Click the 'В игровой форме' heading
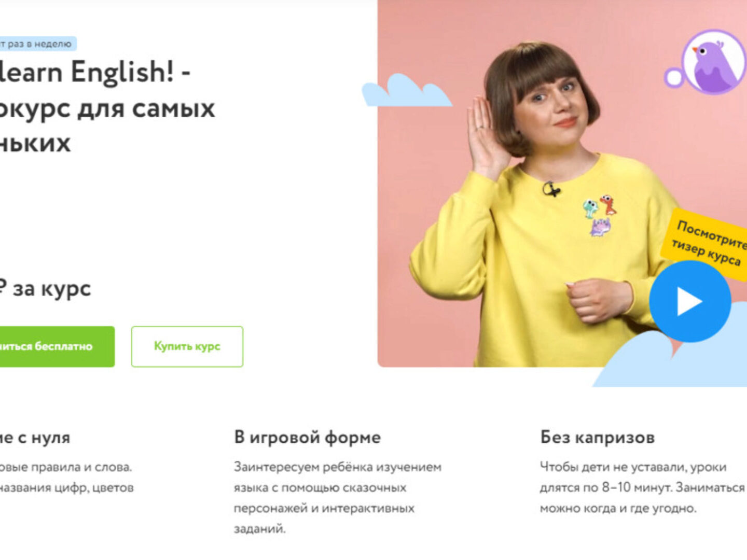Image resolution: width=747 pixels, height=560 pixels. coord(307,438)
